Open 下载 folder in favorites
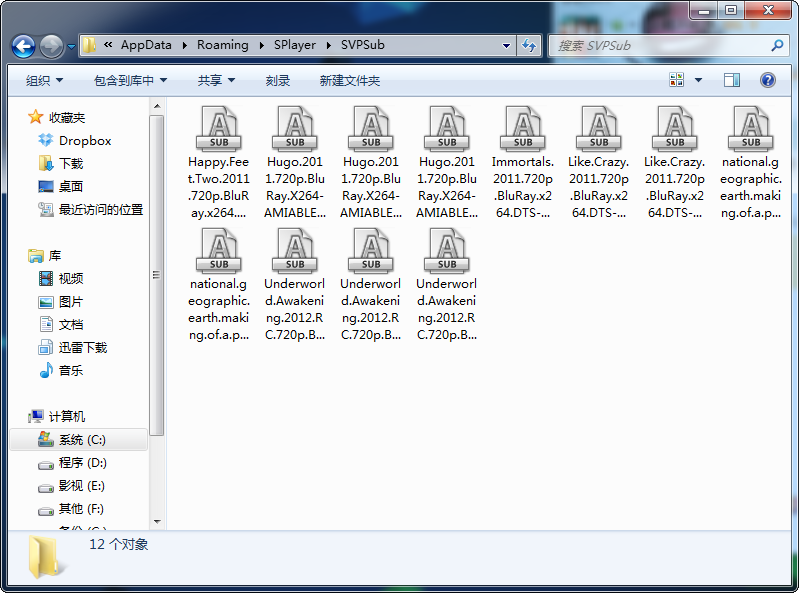 [71, 164]
